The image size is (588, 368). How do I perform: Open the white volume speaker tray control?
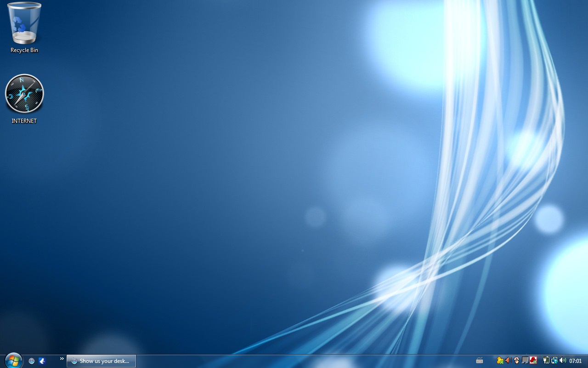tap(563, 361)
